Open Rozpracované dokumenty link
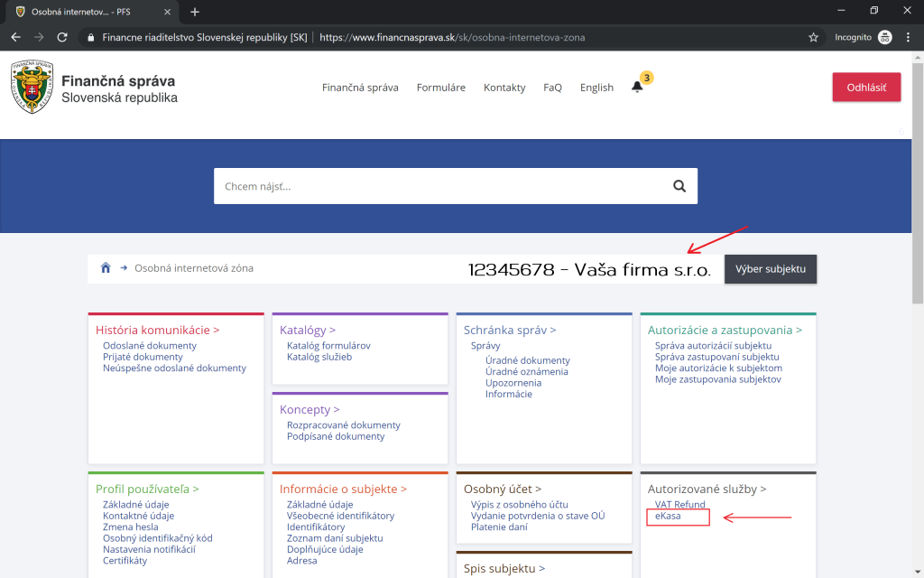Screen dimensions: 924x578 pos(344,425)
